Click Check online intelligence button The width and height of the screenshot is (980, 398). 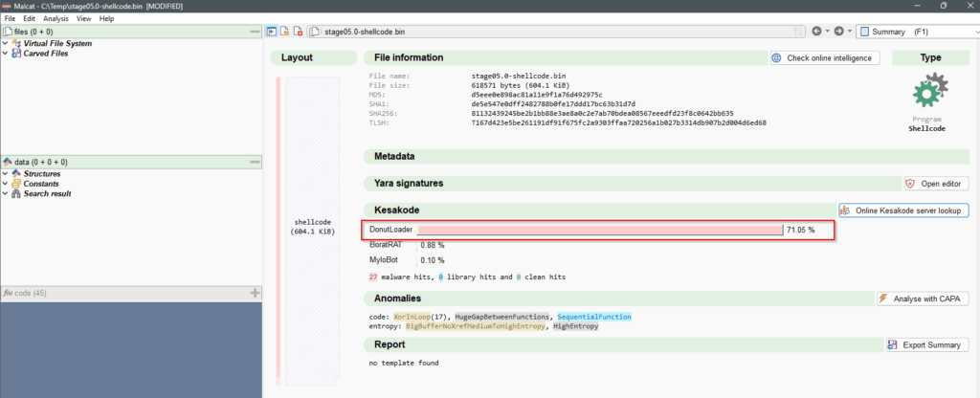point(824,58)
